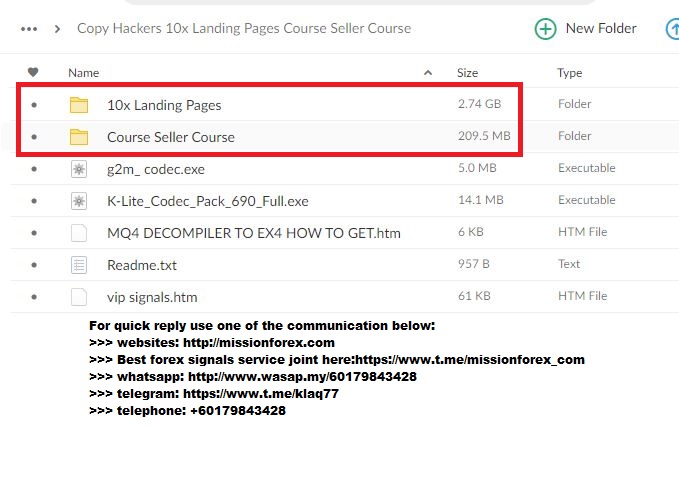Click K-Lite Codec Pack executable icon
679x490 pixels.
click(79, 201)
